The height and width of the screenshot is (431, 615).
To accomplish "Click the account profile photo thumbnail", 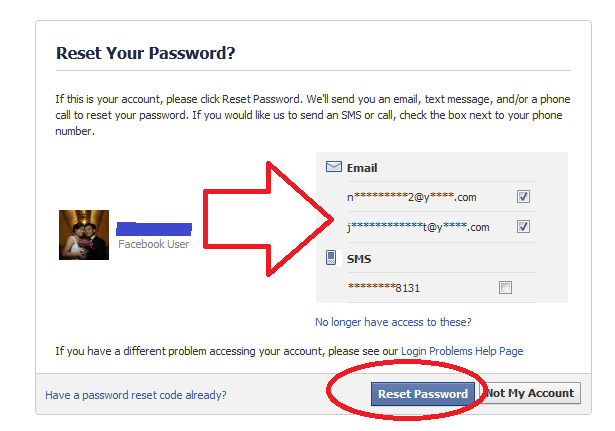I will (x=84, y=235).
